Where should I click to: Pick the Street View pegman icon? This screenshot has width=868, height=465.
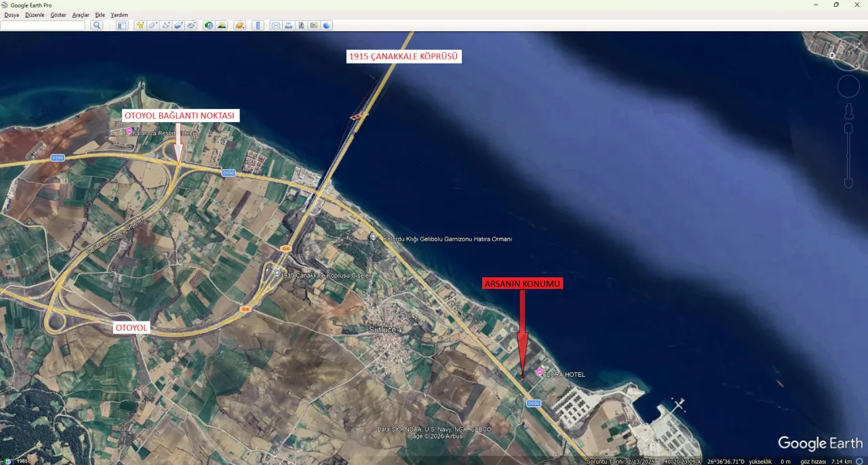pos(848,110)
